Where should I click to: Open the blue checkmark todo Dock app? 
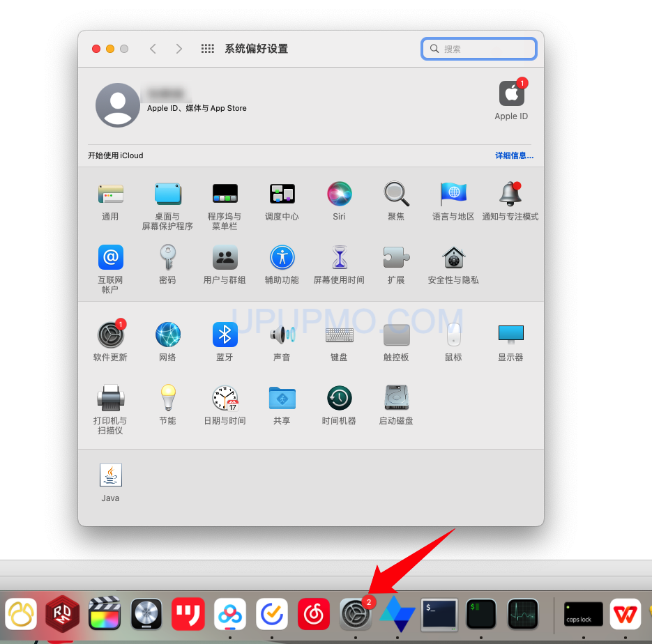pos(272,614)
